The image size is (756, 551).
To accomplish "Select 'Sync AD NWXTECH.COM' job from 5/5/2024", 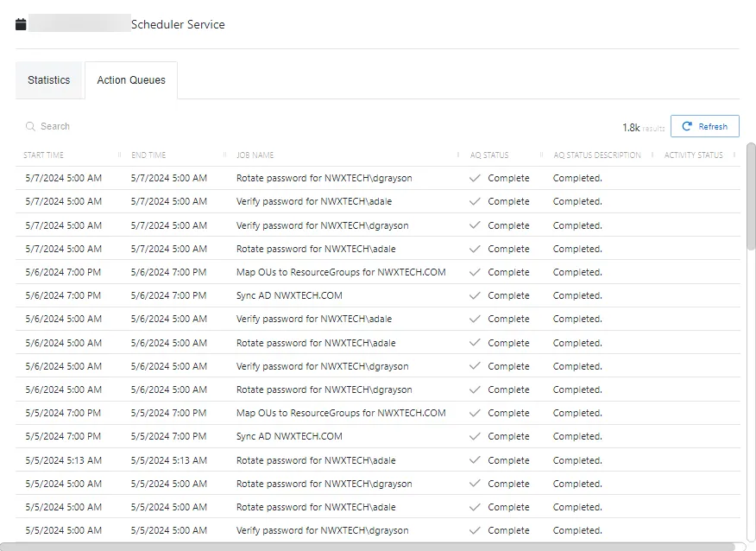I will tap(289, 436).
